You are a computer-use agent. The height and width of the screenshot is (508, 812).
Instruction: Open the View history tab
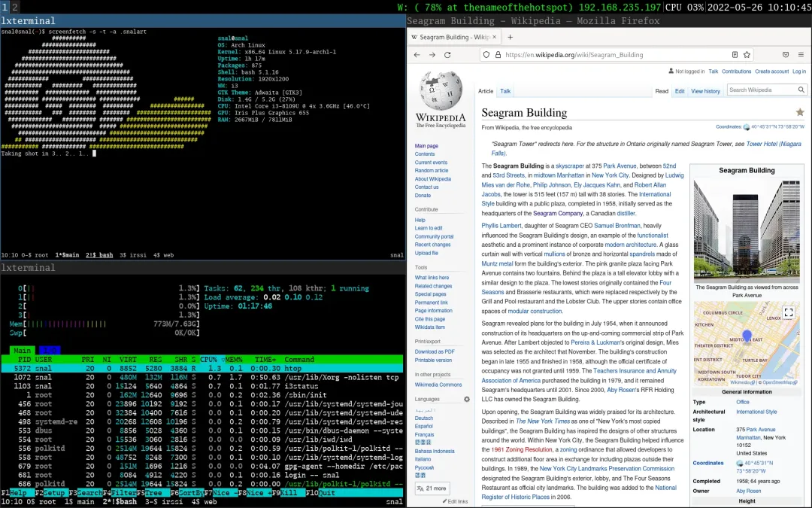[x=705, y=91]
